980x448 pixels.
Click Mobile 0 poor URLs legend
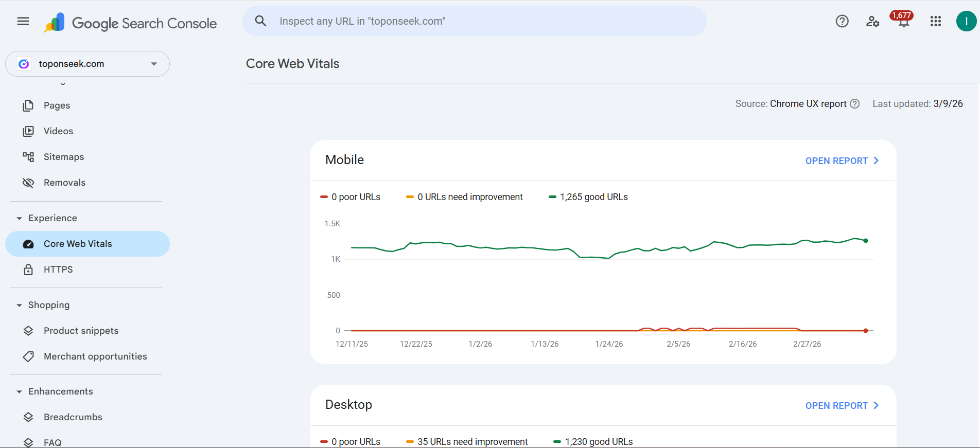[350, 197]
